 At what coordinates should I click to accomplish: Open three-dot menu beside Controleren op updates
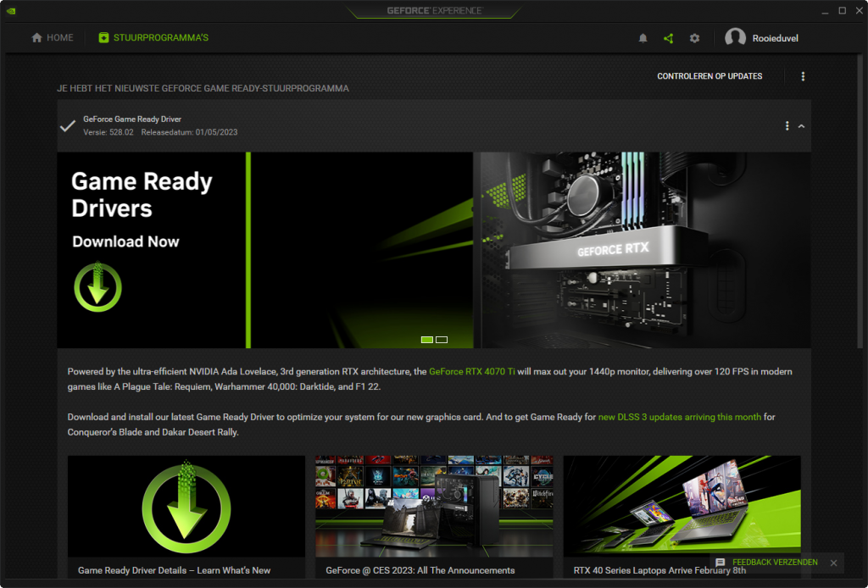[803, 76]
